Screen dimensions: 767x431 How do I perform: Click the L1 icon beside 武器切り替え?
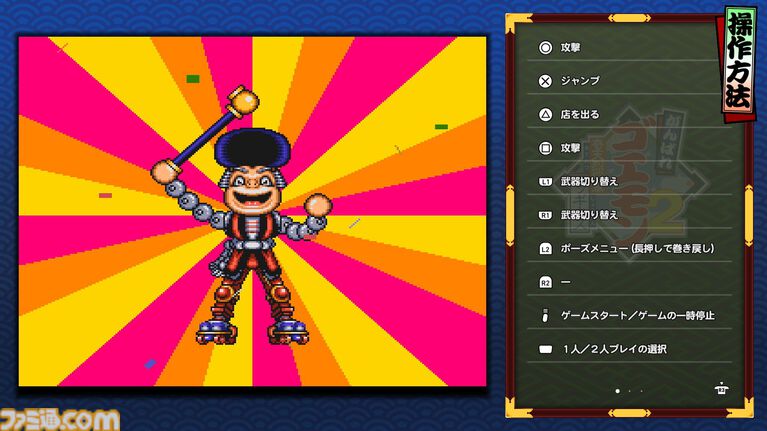pyautogui.click(x=545, y=181)
